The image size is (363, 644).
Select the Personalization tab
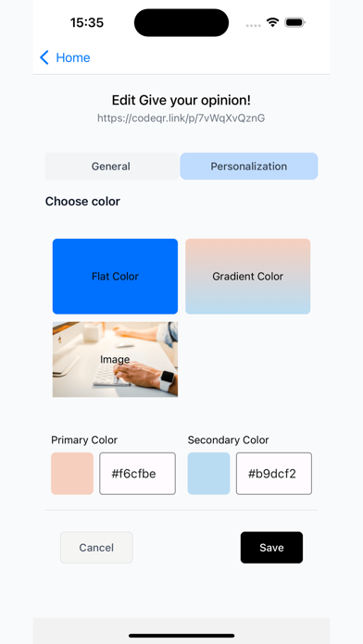point(249,167)
